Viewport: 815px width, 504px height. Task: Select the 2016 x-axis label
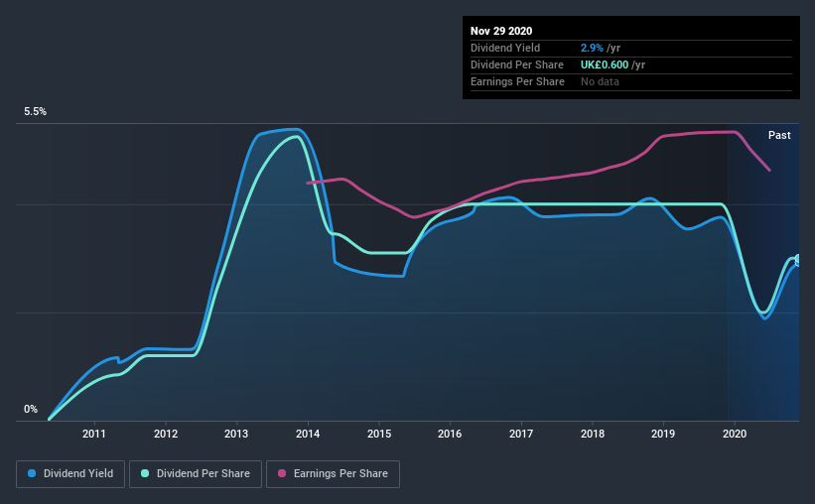[x=450, y=434]
